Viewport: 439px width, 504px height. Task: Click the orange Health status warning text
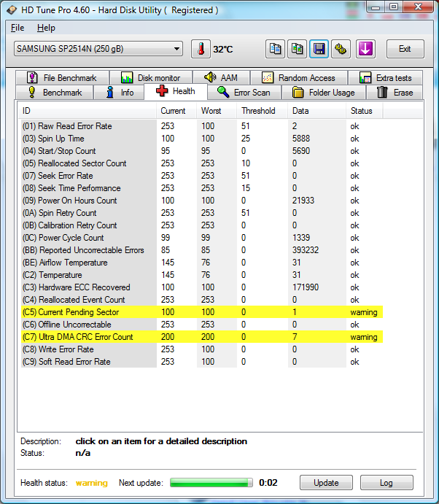[x=92, y=483]
